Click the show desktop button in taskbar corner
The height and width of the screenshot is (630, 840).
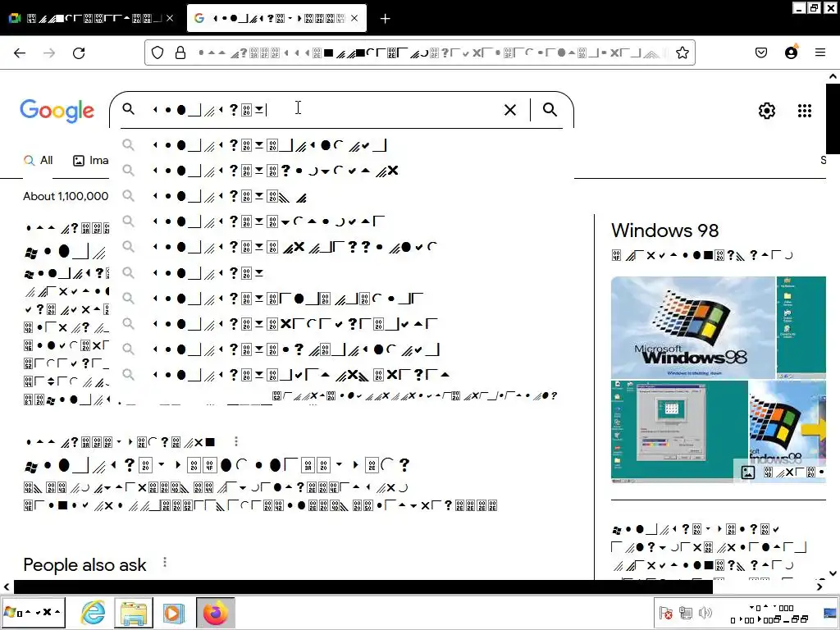click(830, 613)
